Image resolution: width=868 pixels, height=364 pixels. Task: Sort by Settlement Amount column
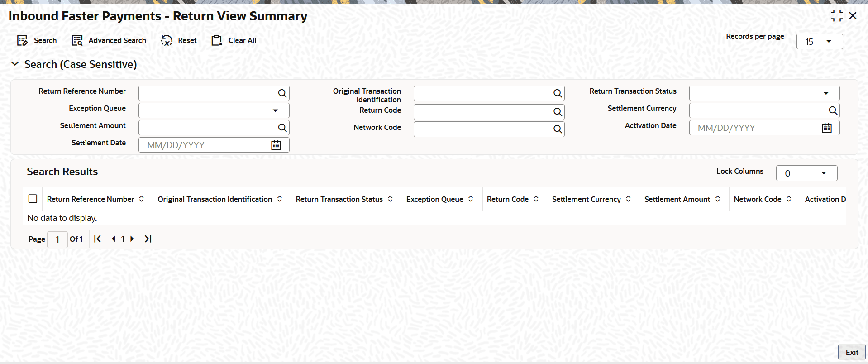718,199
